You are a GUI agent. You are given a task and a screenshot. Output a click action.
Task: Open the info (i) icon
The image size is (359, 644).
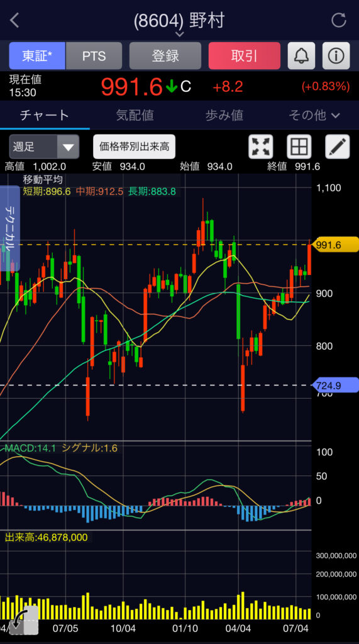coord(336,56)
